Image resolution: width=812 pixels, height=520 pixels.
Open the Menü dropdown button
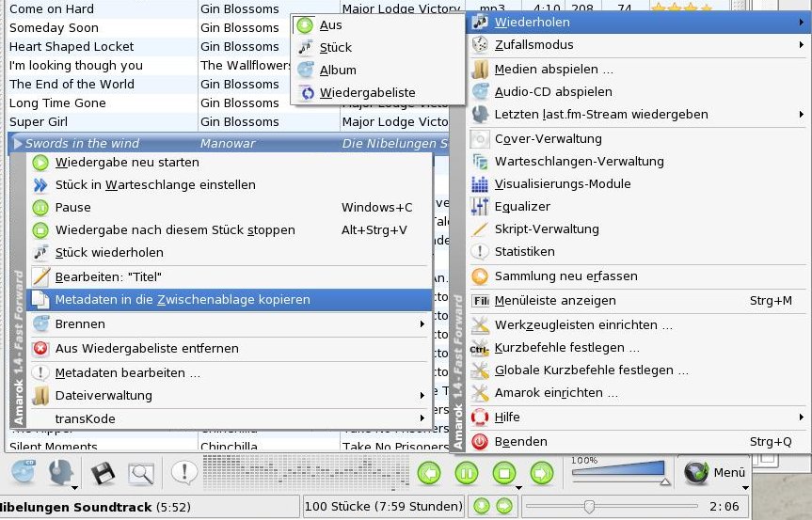click(x=715, y=472)
